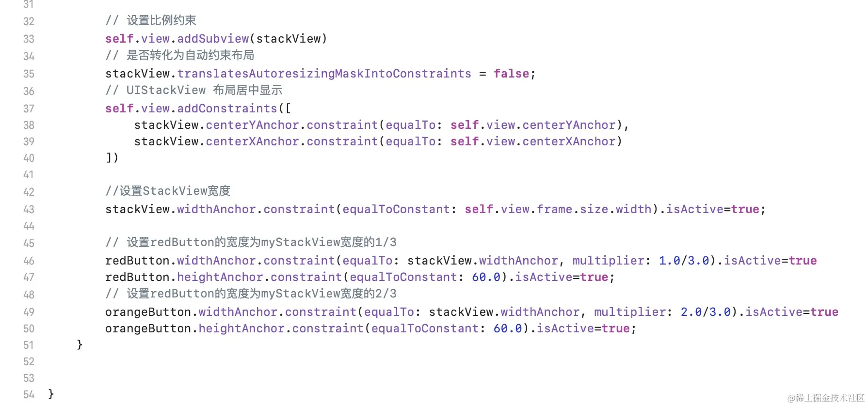Place cursor on addSubview method call
This screenshot has height=406, width=868.
click(213, 39)
